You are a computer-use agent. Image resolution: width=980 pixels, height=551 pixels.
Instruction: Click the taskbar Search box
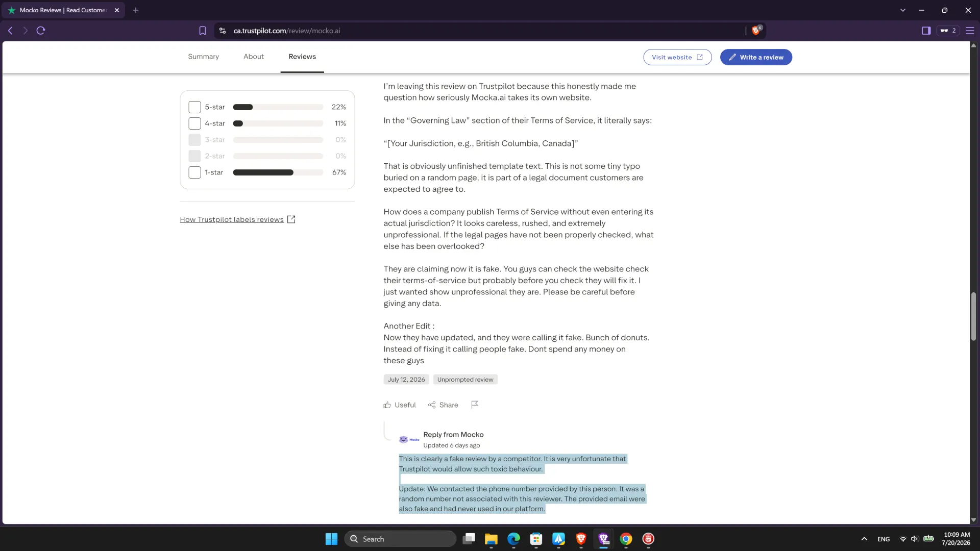(400, 539)
